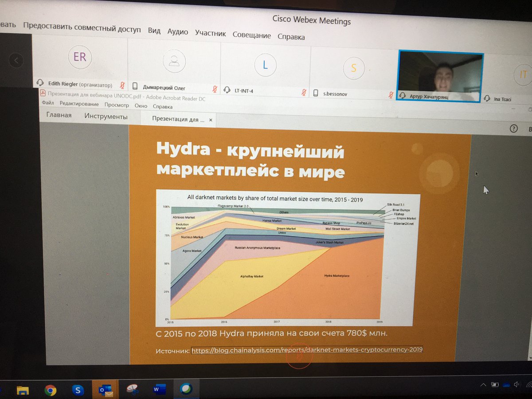
Task: Click the 'AlphaBay Market' chart label
Action: pos(251,276)
